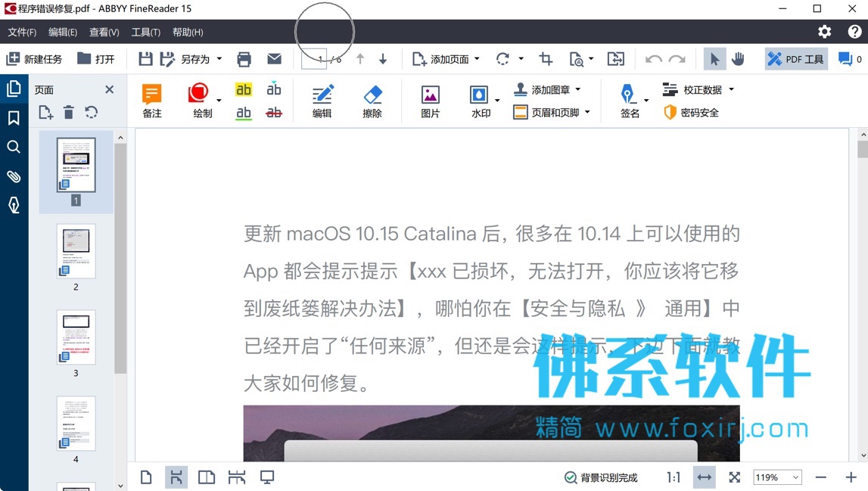Click the undo arrow

[x=654, y=59]
